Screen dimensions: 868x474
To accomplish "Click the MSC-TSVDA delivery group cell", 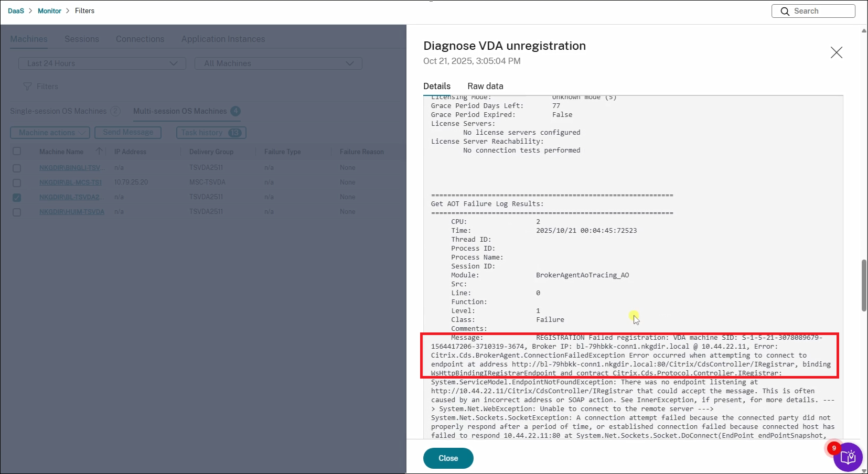I will click(207, 182).
